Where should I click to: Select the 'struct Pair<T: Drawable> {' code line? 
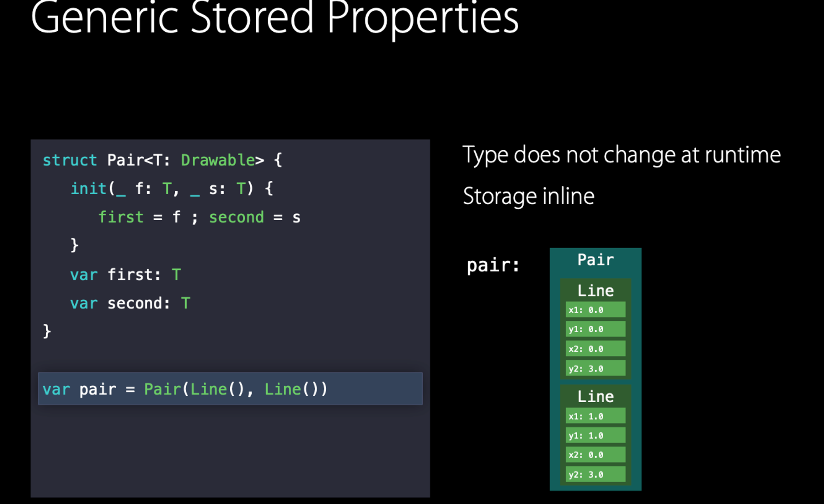tap(162, 160)
